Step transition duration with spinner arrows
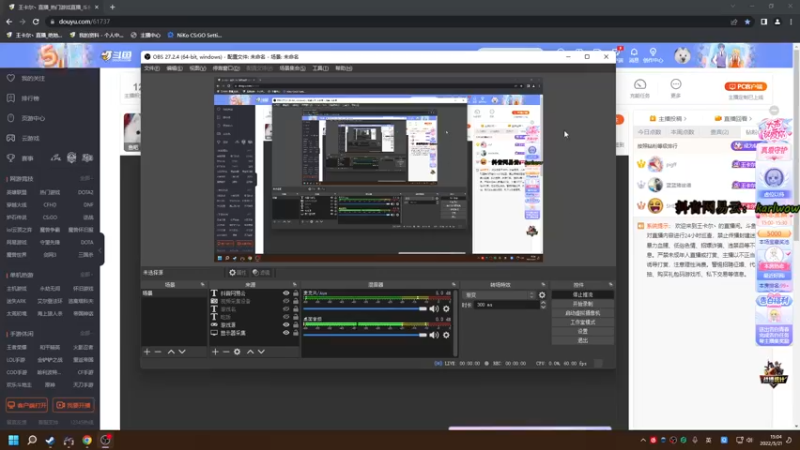 (543, 305)
